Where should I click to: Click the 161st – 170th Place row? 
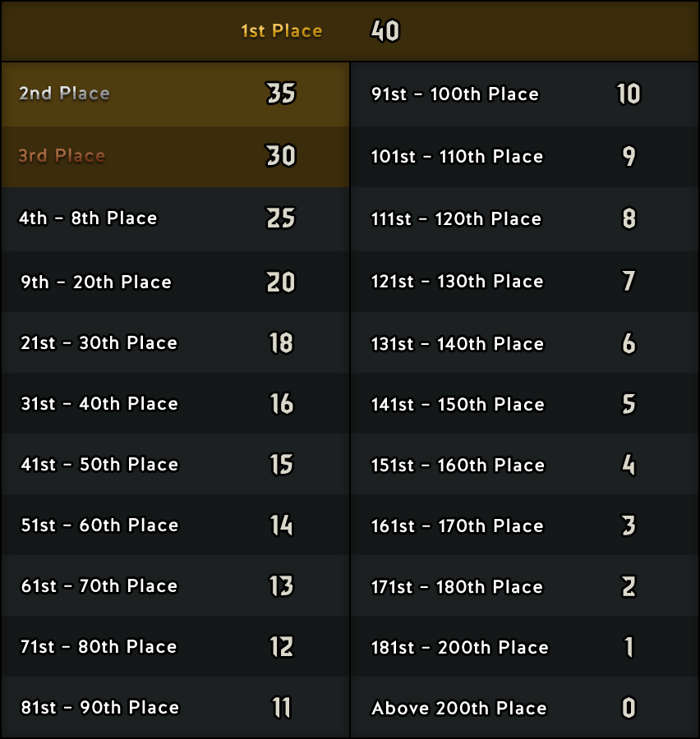(x=525, y=525)
